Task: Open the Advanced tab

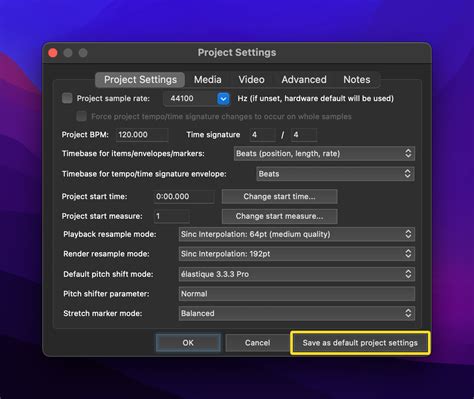Action: point(304,80)
